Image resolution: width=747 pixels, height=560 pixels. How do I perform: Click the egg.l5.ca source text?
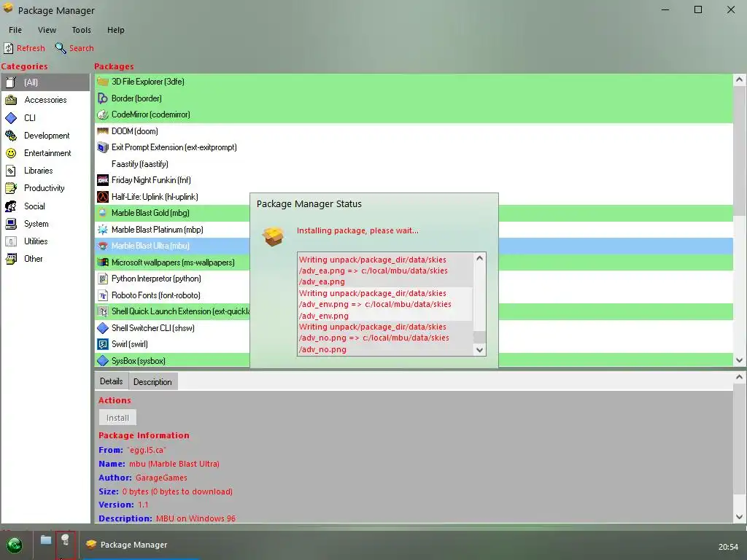pyautogui.click(x=147, y=450)
